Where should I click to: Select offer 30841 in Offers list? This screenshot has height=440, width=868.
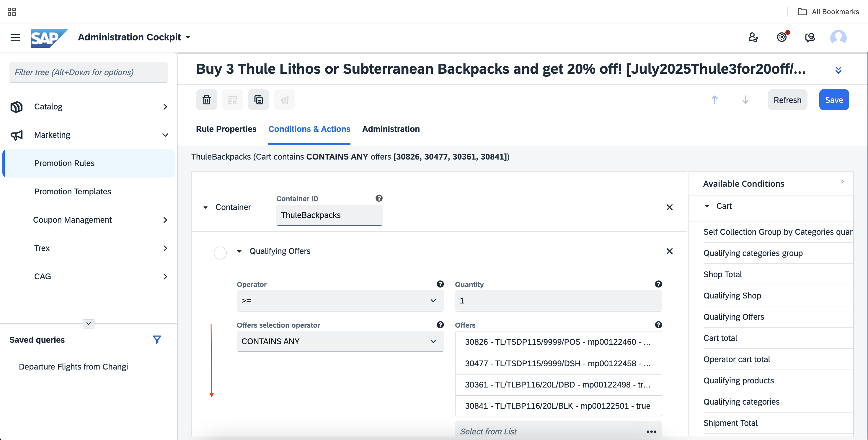click(x=558, y=406)
